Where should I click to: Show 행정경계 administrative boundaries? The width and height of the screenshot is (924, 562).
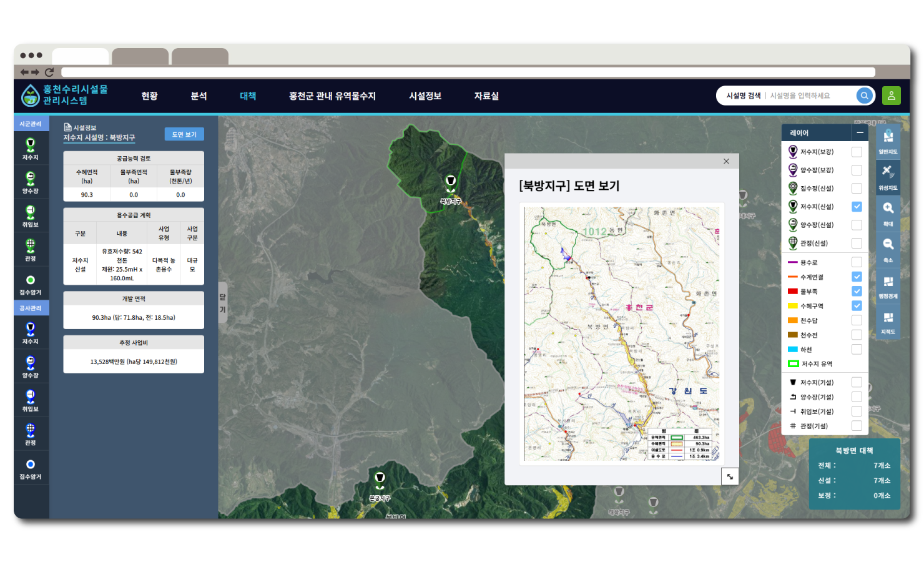(888, 285)
